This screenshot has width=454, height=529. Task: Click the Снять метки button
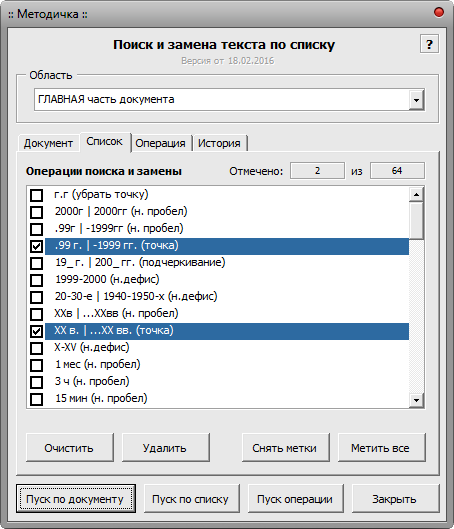click(285, 448)
